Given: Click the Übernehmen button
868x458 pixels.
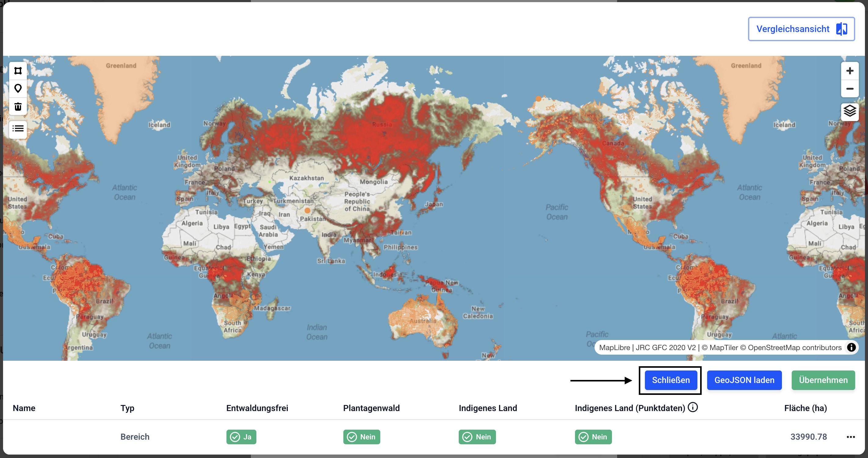Looking at the screenshot, I should (823, 380).
